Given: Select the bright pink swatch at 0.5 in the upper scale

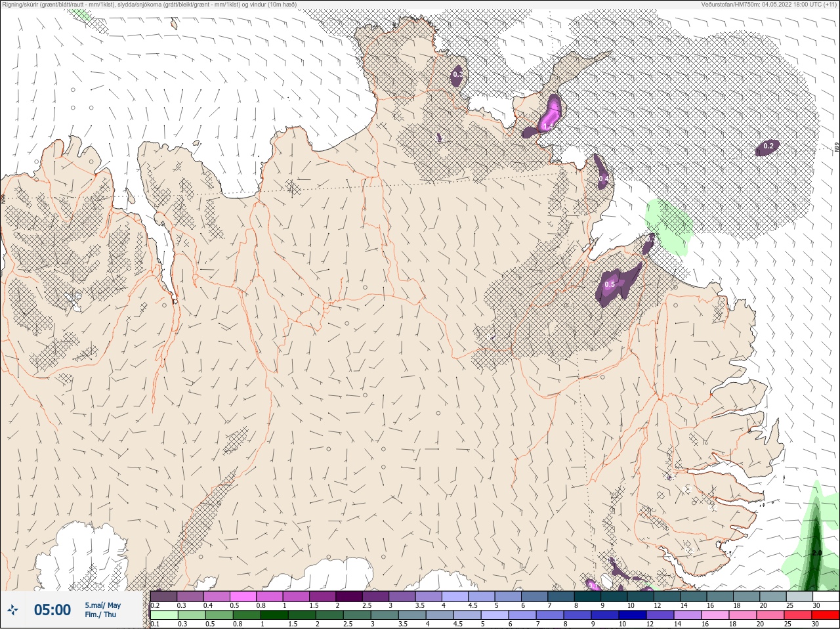Looking at the screenshot, I should 243,596.
